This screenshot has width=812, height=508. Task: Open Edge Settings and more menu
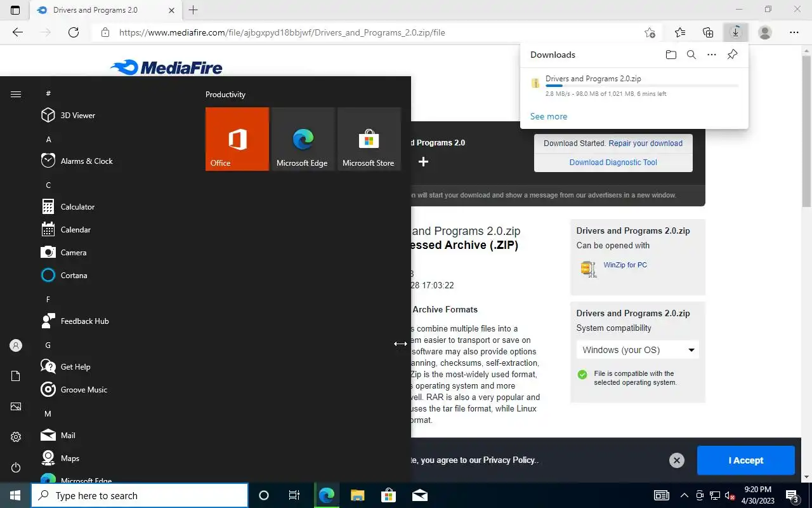point(794,32)
